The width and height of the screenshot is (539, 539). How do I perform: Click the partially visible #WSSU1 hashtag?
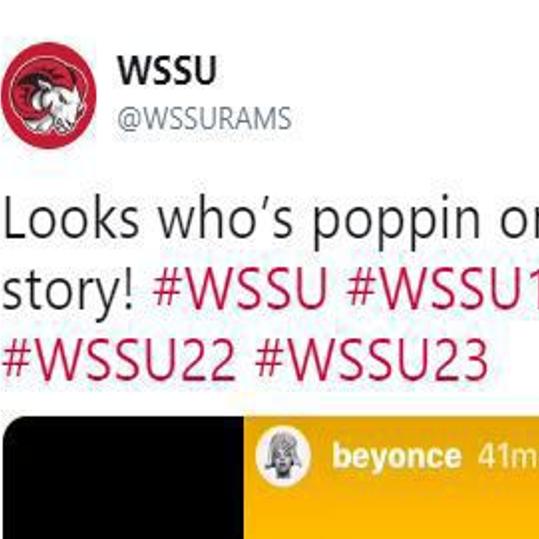click(x=443, y=288)
